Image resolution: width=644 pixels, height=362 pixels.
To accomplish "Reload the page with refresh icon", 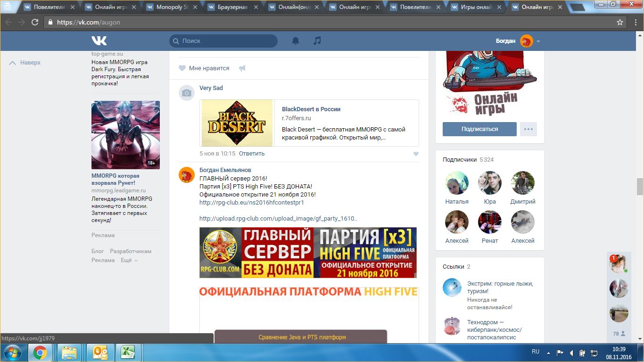I will click(35, 22).
